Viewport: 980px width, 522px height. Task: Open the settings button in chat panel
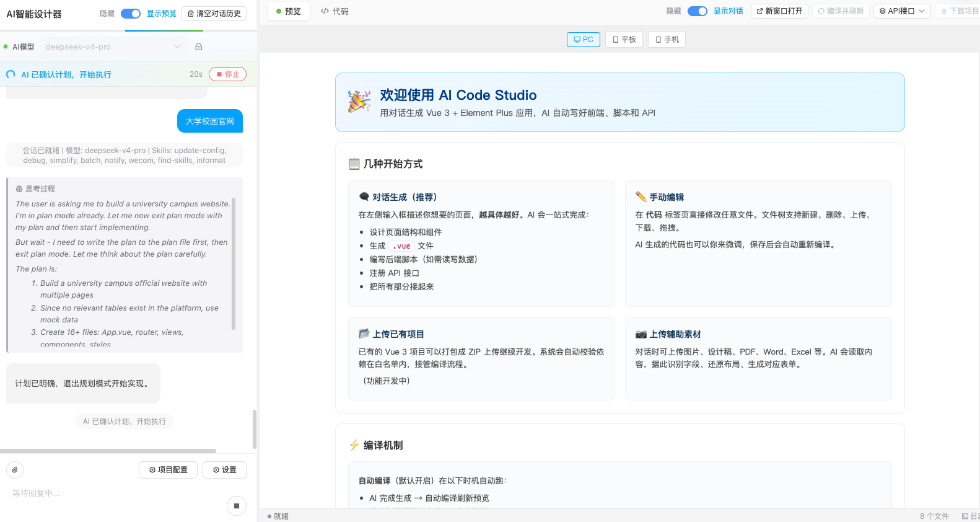(224, 470)
